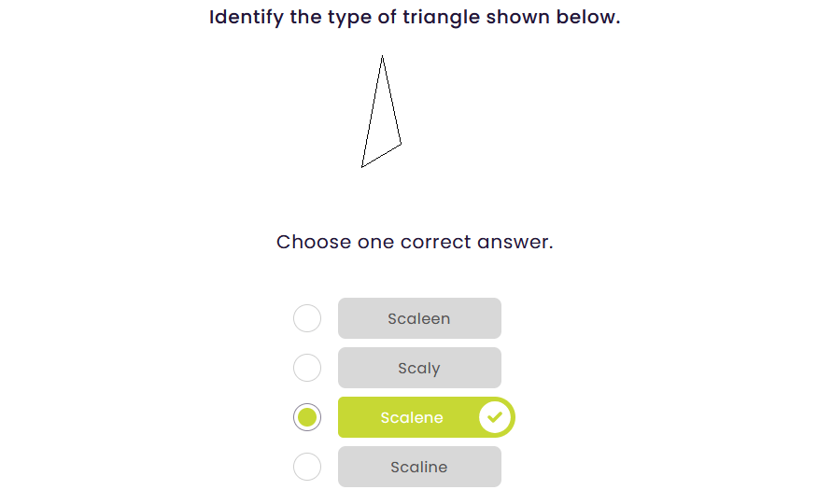Click the white checkmark icon on Scalene
The image size is (818, 504).
(496, 417)
